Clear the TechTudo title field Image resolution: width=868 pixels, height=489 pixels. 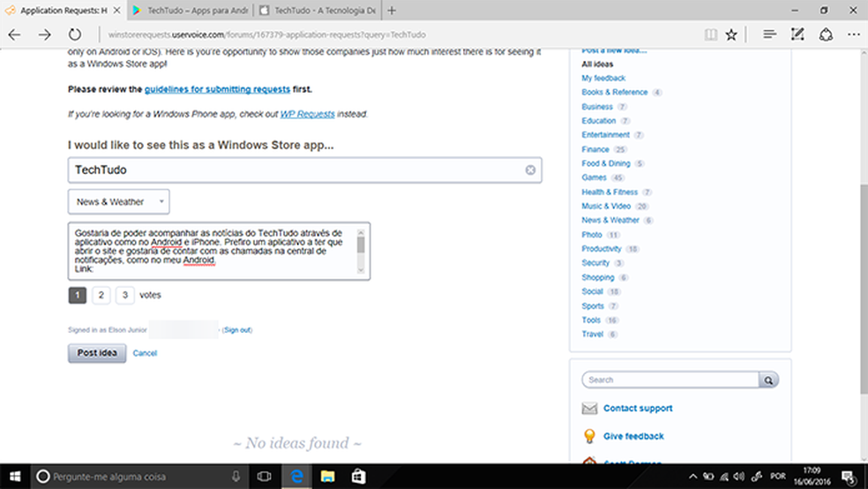(x=530, y=170)
